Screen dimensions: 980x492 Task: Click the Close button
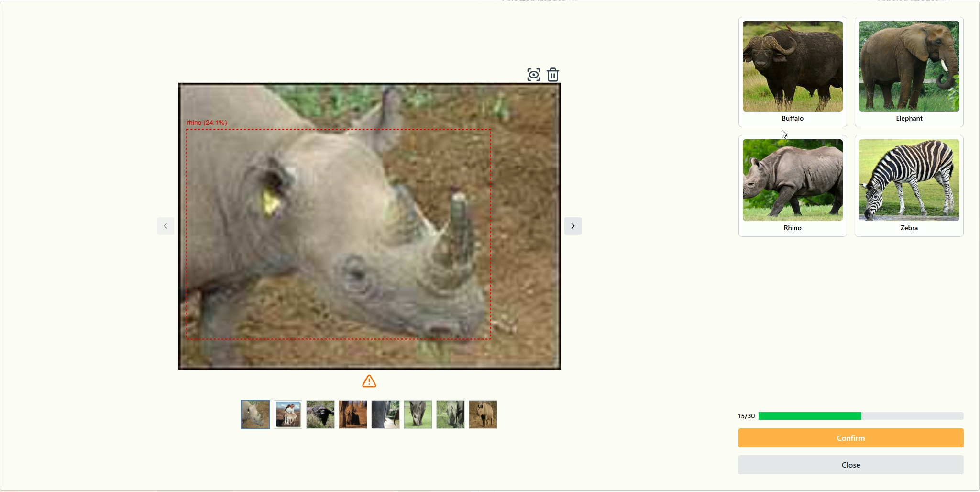[x=851, y=465]
